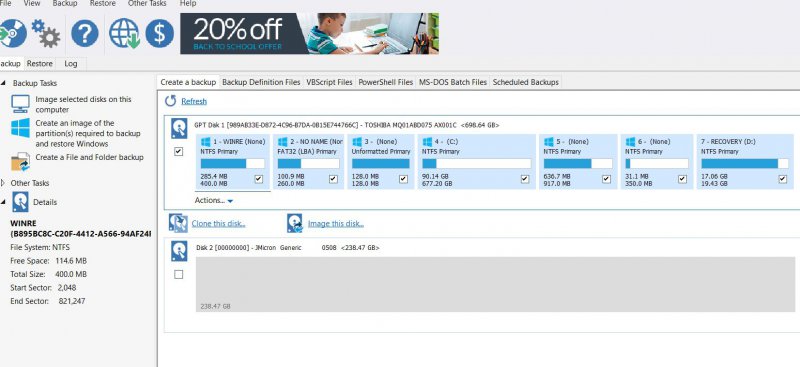The image size is (800, 367).
Task: Click the globe download updates icon
Action: pyautogui.click(x=124, y=34)
